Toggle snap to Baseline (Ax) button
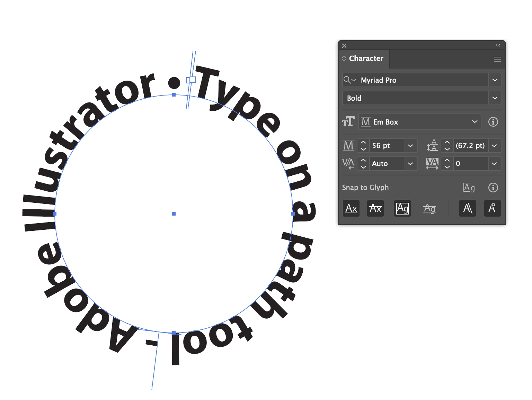The width and height of the screenshot is (532, 400). coord(351,208)
